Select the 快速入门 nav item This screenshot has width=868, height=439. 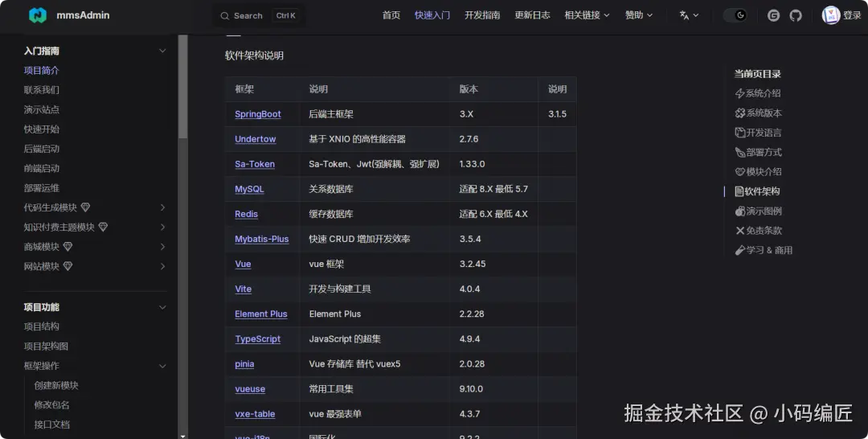coord(432,15)
